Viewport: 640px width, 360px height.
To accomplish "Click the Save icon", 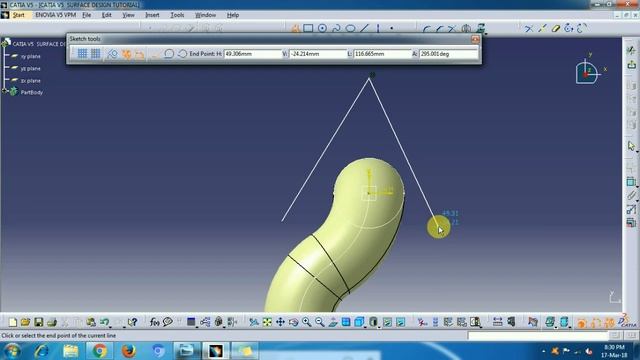I will pyautogui.click(x=38, y=322).
